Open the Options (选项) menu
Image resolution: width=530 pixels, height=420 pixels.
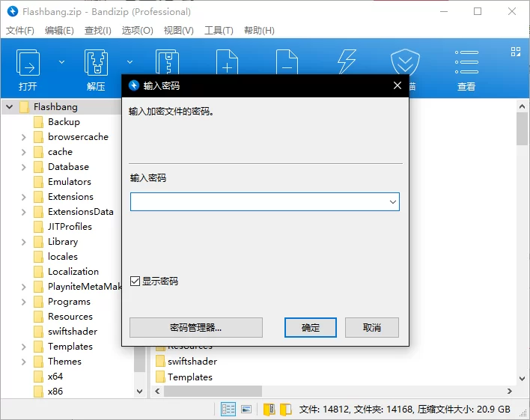[137, 31]
